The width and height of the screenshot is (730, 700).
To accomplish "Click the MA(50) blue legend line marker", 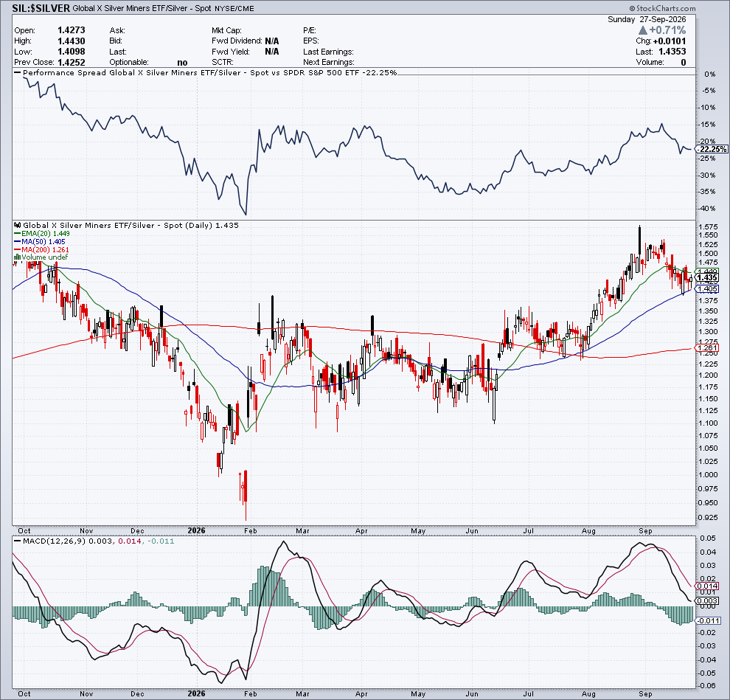I will tap(18, 242).
